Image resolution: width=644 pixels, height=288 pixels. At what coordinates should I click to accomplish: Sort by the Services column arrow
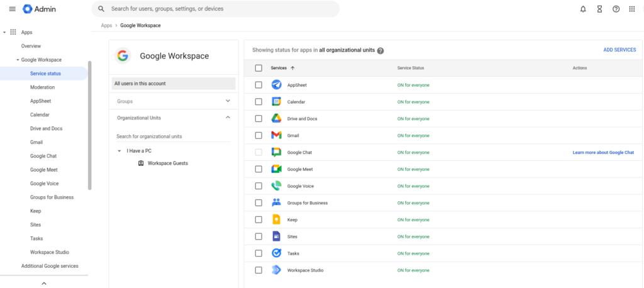click(292, 68)
